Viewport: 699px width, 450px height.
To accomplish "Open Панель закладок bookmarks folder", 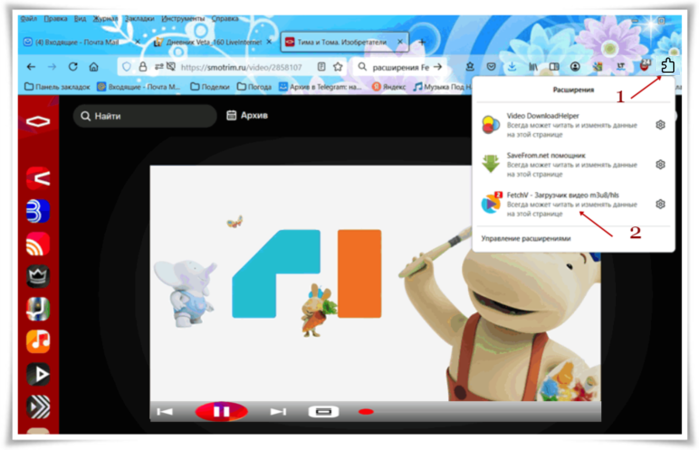I will click(x=57, y=87).
